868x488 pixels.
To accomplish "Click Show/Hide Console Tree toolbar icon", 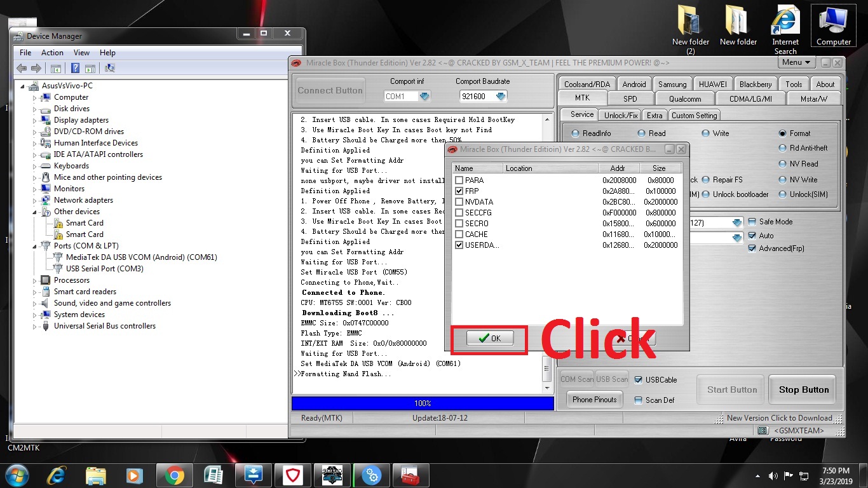I will click(x=56, y=68).
